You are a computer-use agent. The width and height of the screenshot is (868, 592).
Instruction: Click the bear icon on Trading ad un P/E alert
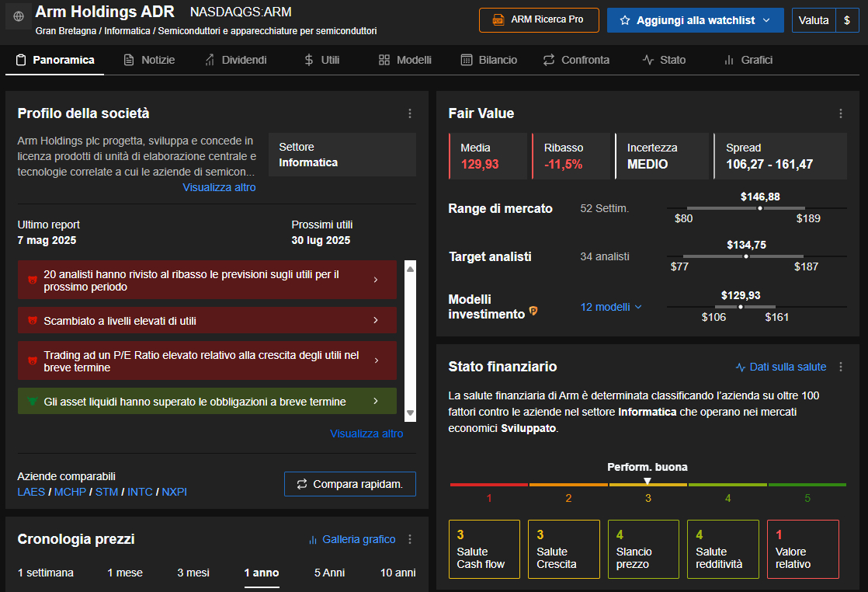click(x=32, y=361)
